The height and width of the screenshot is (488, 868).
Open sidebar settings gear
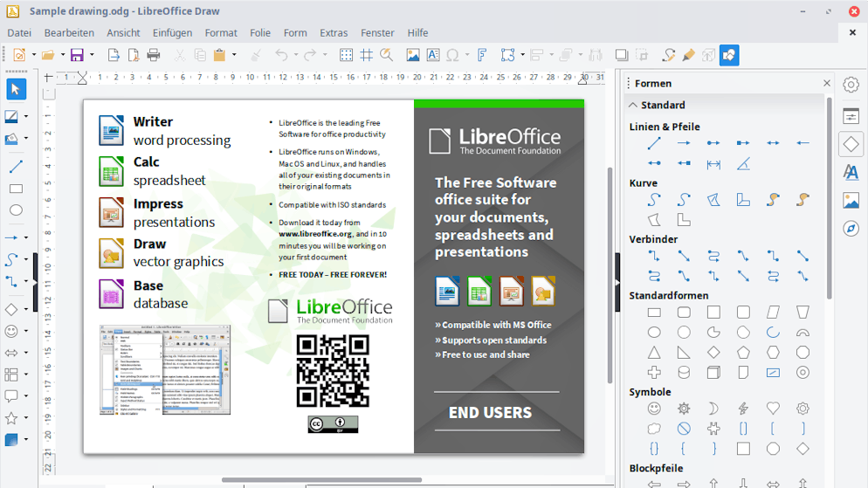coord(851,85)
